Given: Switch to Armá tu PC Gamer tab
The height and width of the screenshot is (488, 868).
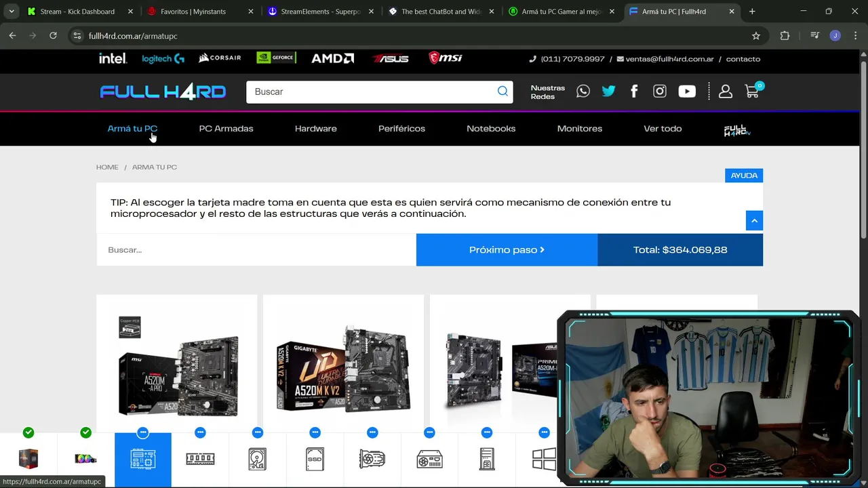Looking at the screenshot, I should point(560,12).
